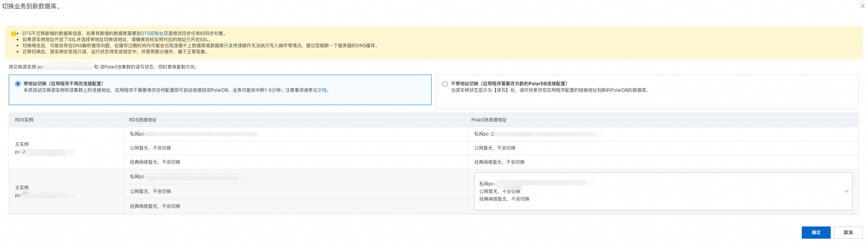Screen dimensions: 868x244
Task: Open the PolarDB connection address combo box
Action: (x=663, y=191)
